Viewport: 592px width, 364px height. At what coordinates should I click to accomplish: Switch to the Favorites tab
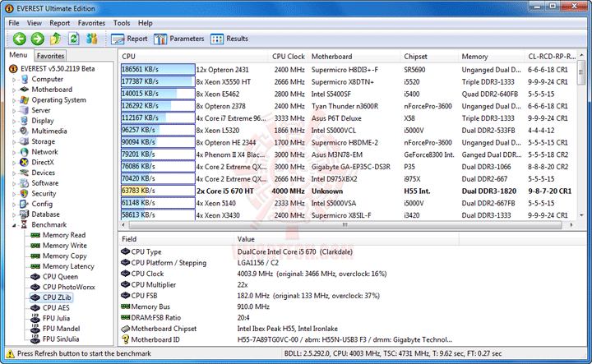[50, 56]
